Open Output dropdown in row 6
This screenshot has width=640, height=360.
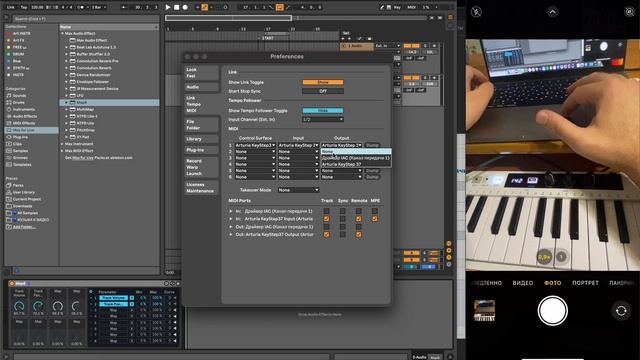point(342,177)
